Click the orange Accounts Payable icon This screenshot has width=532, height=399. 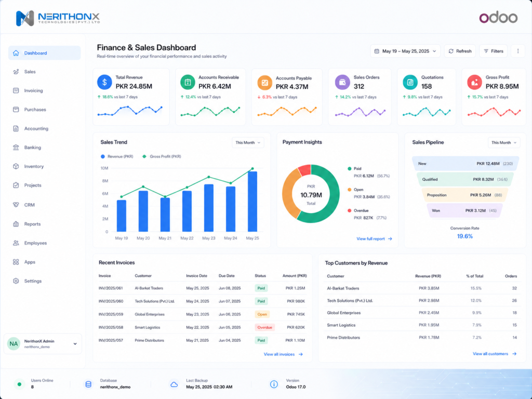pyautogui.click(x=264, y=83)
